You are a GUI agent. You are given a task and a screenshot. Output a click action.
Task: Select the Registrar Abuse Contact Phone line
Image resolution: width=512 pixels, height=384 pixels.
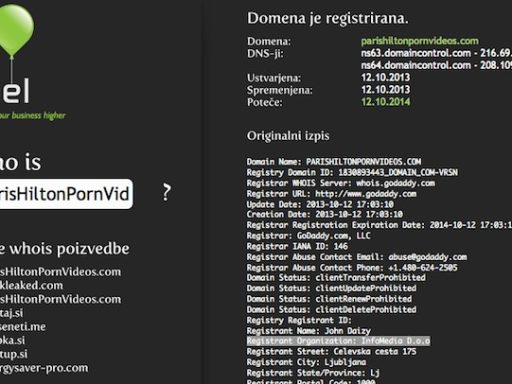click(352, 267)
